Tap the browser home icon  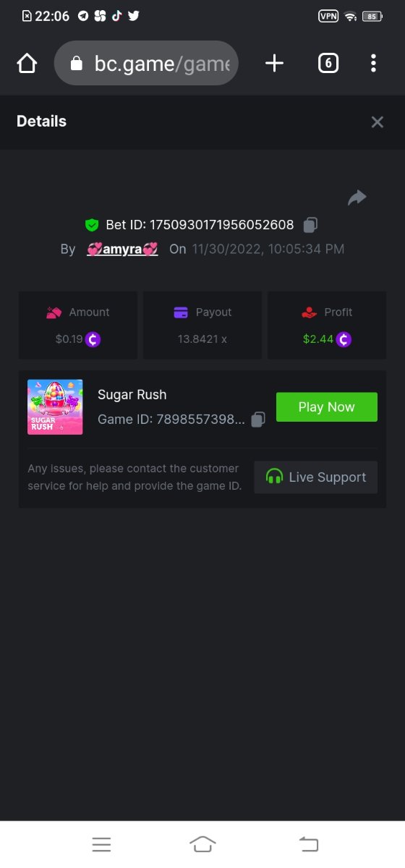27,64
